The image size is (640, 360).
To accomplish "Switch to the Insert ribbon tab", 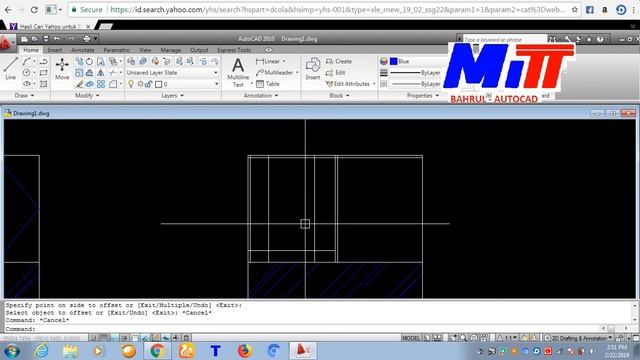I will (x=55, y=50).
